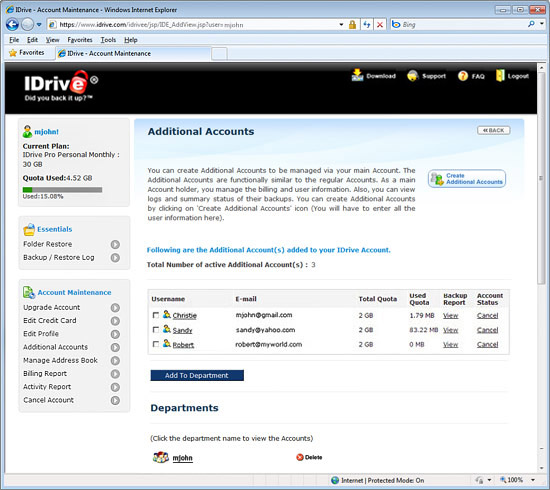This screenshot has width=550, height=490.
Task: Cancel the Christie account
Action: coord(488,316)
